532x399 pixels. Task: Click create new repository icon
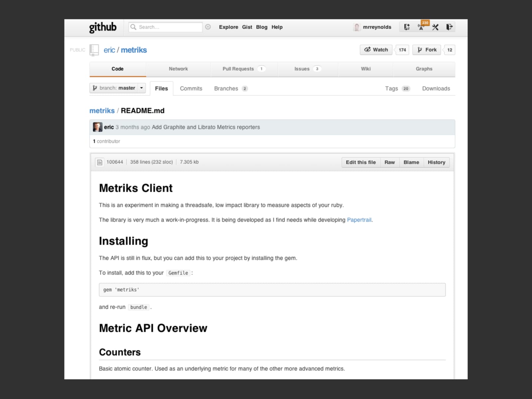(x=407, y=27)
